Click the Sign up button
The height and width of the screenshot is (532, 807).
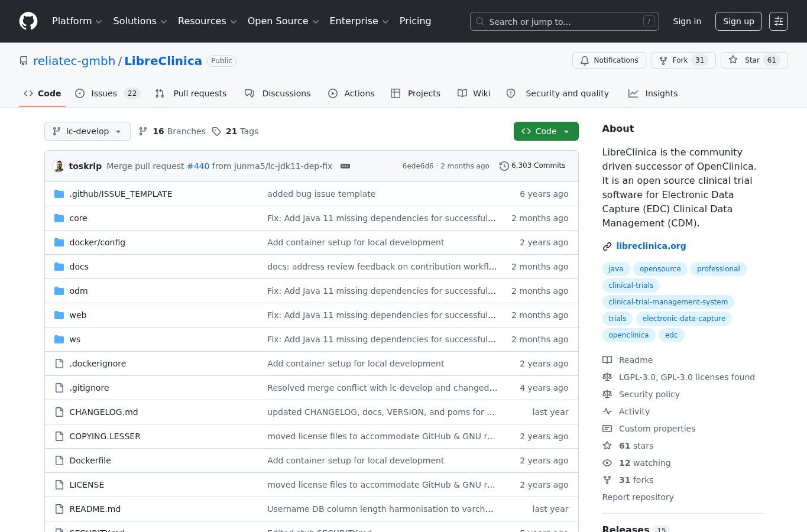(738, 21)
